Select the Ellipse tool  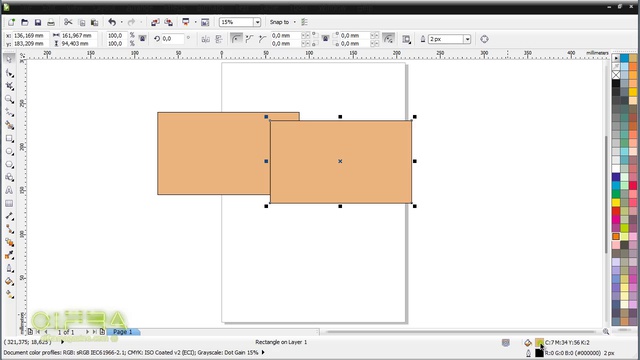[9, 151]
